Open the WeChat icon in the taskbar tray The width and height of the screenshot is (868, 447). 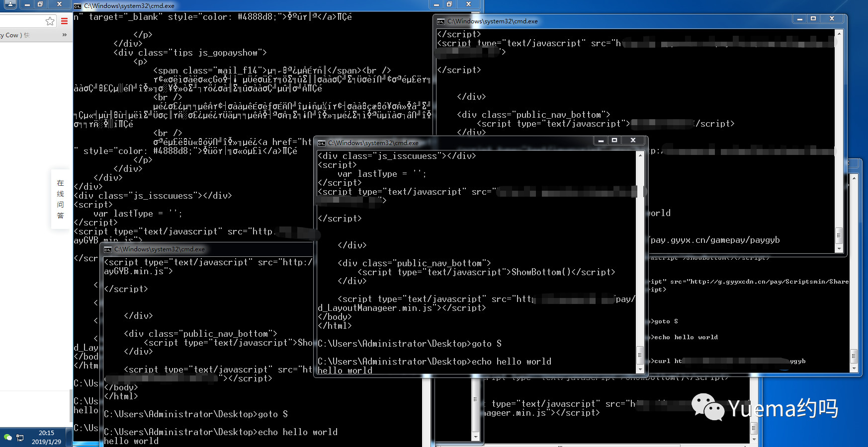[7, 438]
